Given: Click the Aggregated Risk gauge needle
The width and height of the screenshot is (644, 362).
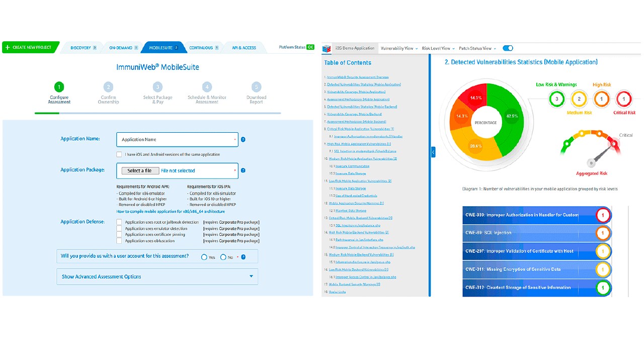Looking at the screenshot, I should (x=603, y=153).
